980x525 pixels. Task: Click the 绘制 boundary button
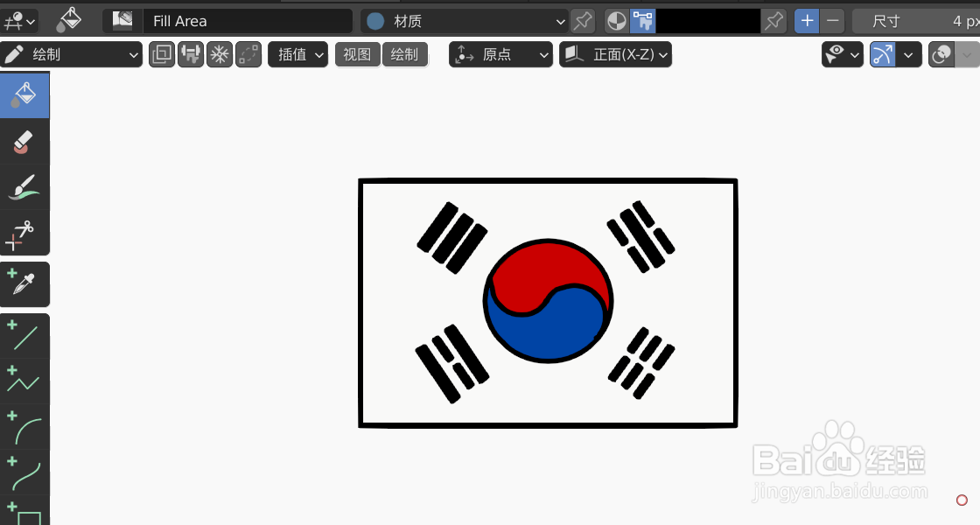(405, 53)
